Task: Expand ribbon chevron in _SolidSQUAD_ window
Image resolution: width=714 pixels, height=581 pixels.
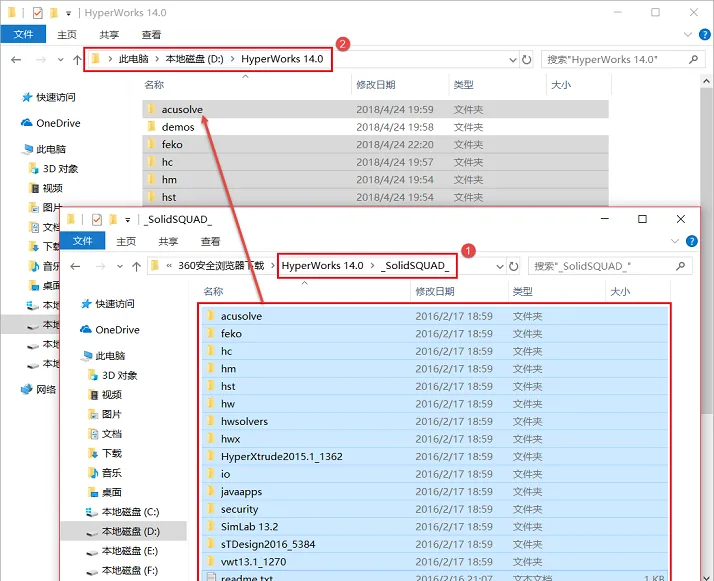Action: pos(675,241)
